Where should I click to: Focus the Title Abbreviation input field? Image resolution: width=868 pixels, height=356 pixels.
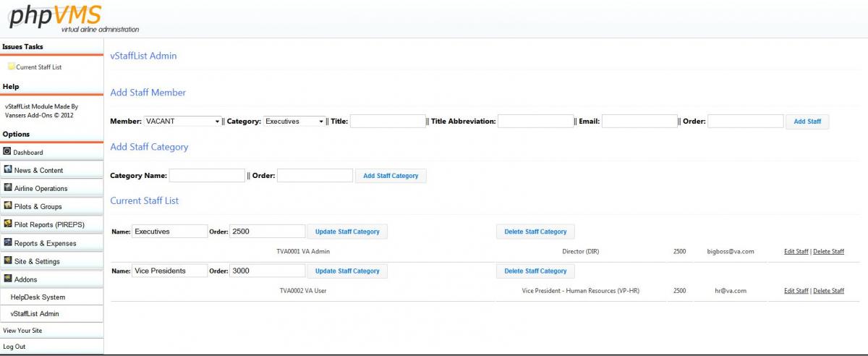tap(535, 122)
